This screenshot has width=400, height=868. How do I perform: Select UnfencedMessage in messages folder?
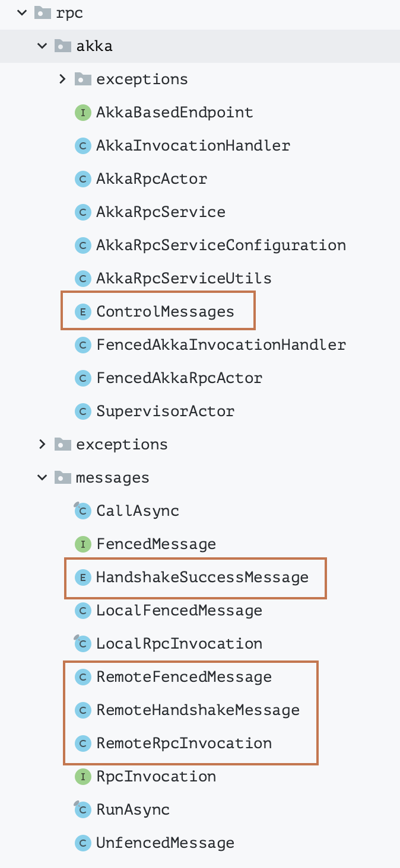coord(166,843)
